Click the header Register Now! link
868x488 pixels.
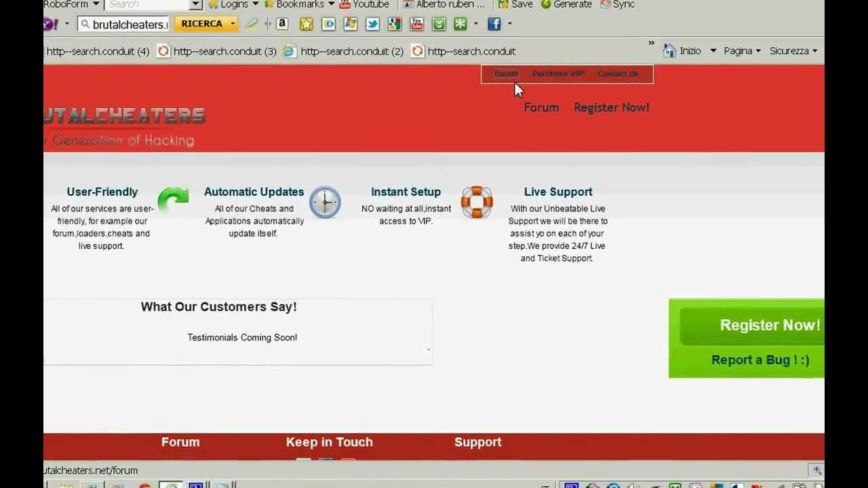(612, 108)
